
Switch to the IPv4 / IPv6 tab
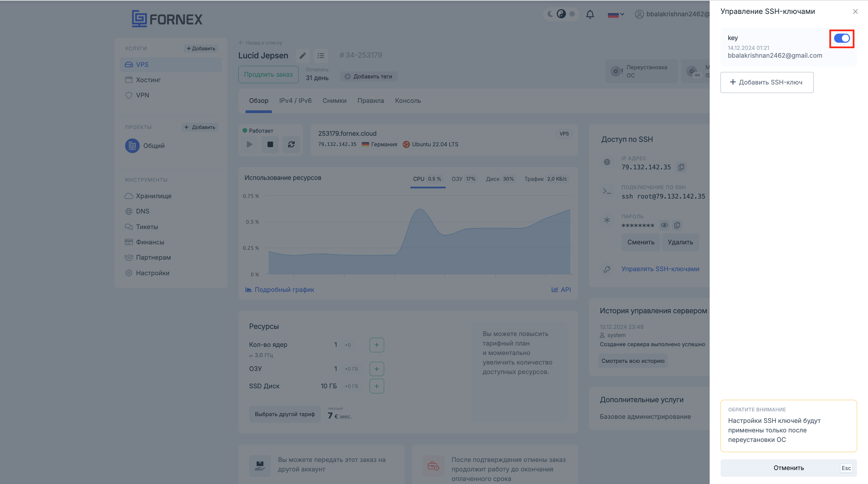coord(295,100)
